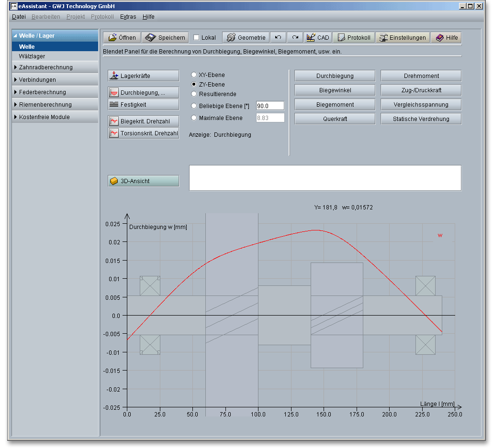Open the Datei menu
This screenshot has height=448, width=493.
point(19,17)
